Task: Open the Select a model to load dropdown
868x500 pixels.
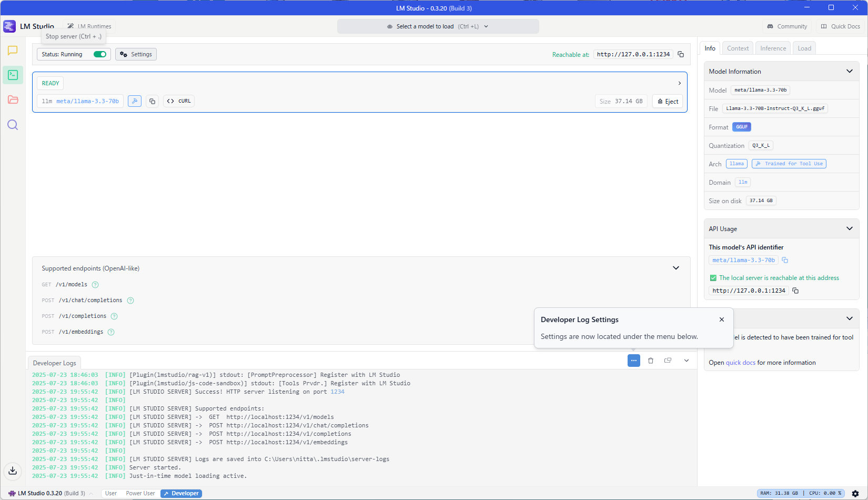Action: click(x=438, y=26)
